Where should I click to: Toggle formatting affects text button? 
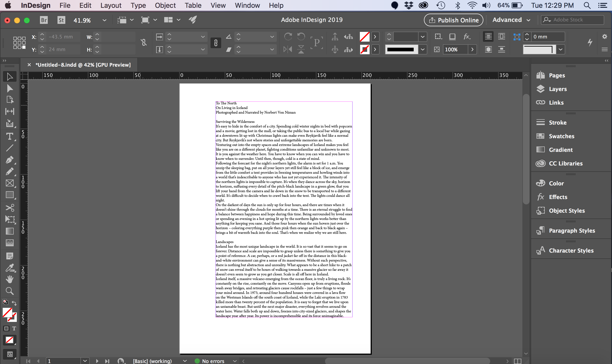[14, 328]
